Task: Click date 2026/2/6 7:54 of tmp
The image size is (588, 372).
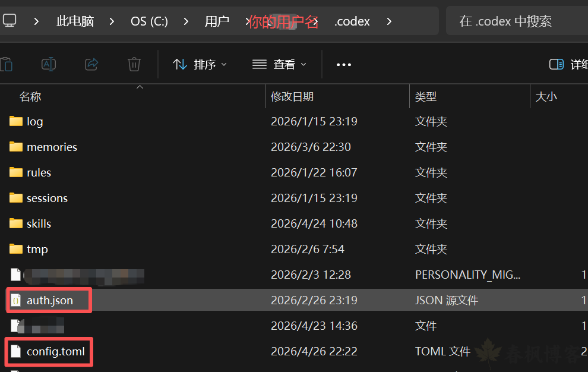Action: point(308,249)
